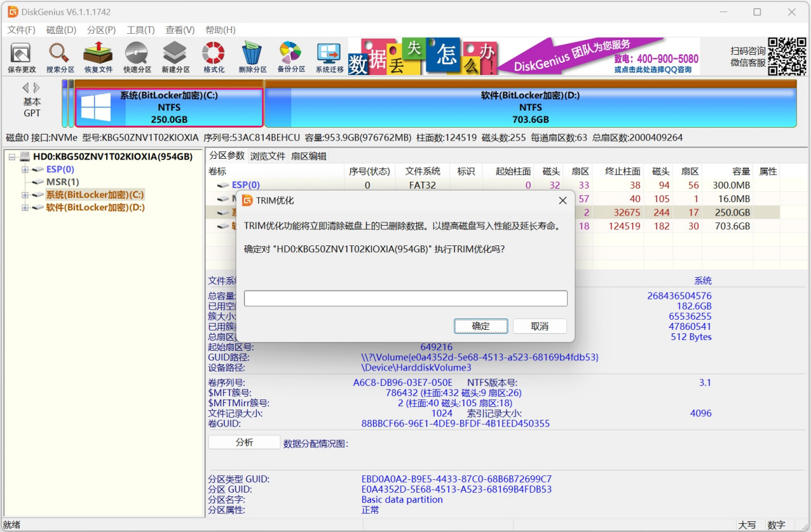Open the 工具(T) menu
The width and height of the screenshot is (811, 532).
click(141, 30)
